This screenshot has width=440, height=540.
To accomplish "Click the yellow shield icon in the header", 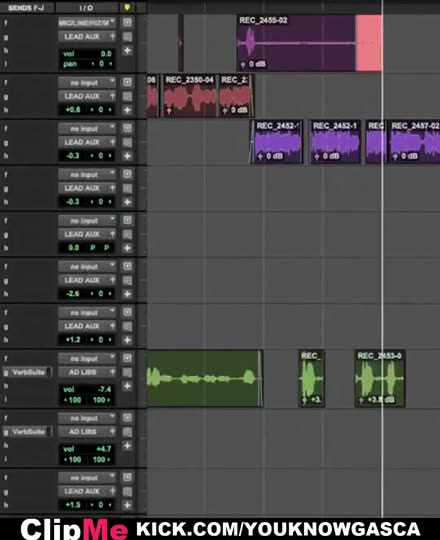I will [127, 7].
